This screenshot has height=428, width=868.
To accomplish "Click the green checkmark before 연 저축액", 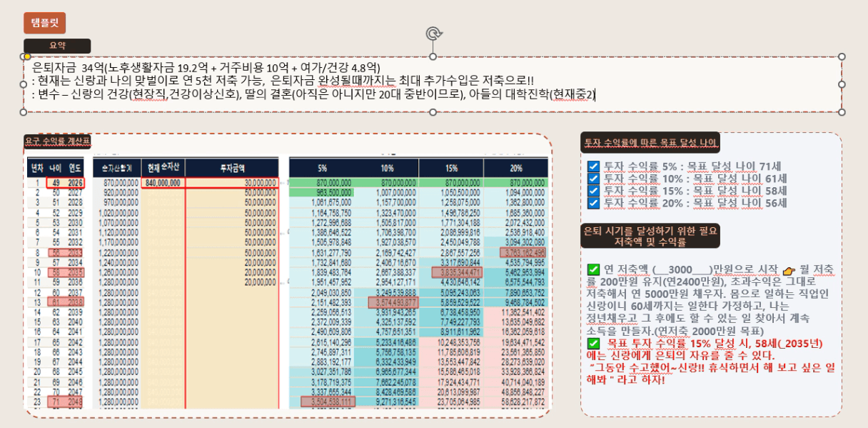I will coord(593,270).
